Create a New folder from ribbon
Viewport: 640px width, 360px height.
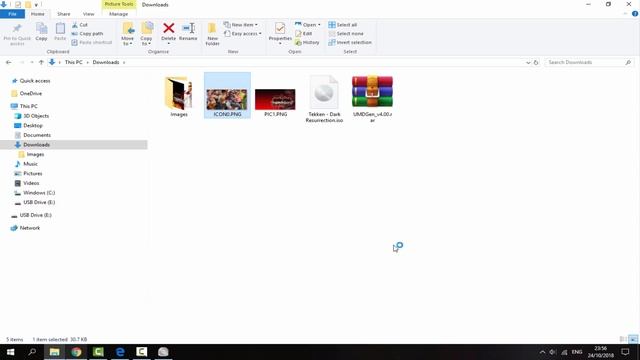pyautogui.click(x=212, y=34)
